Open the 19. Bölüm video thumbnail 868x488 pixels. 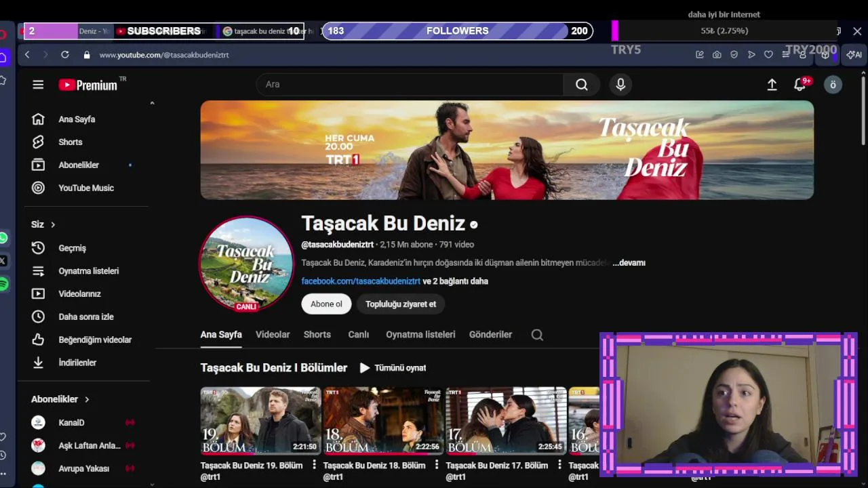click(260, 421)
